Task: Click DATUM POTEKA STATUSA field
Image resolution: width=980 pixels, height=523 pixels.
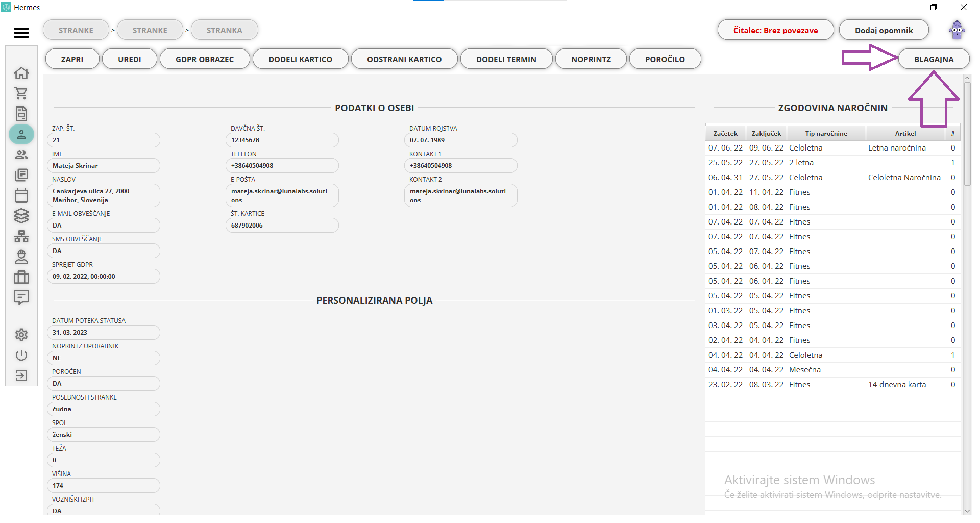Action: (104, 333)
